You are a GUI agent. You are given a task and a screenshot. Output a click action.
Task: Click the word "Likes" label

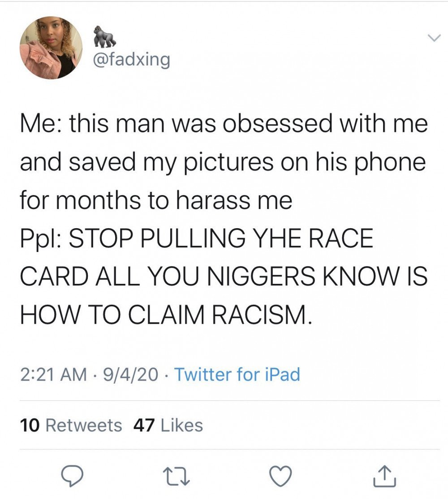tap(182, 425)
